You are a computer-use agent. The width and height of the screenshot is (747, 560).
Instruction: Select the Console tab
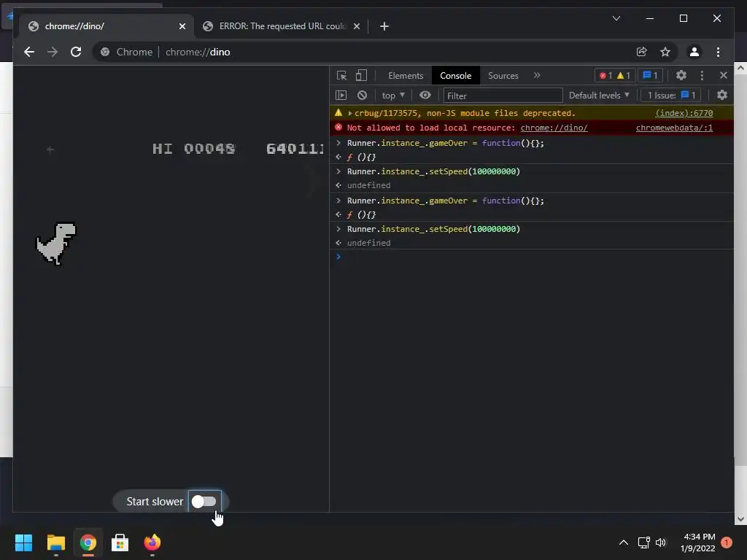pyautogui.click(x=455, y=76)
